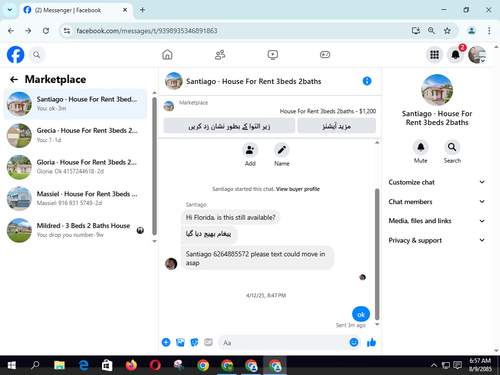Open Chrome three-dot menu
Screen dimensions: 500x375
tap(489, 31)
